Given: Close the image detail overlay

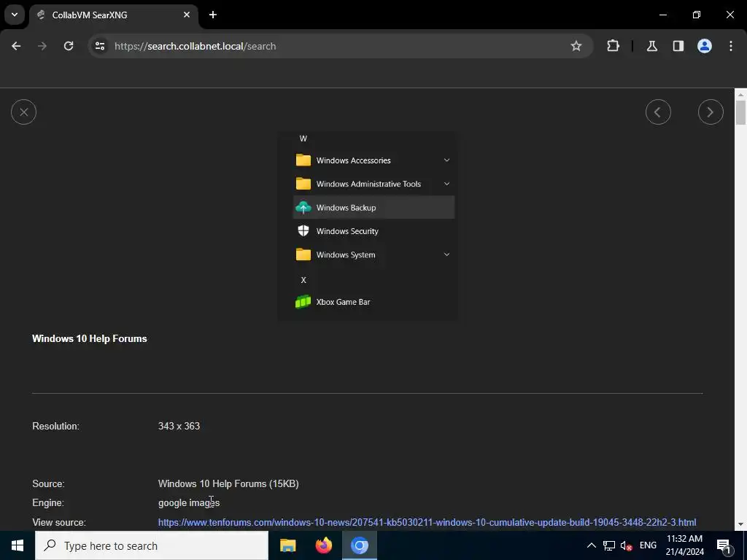Looking at the screenshot, I should pyautogui.click(x=24, y=112).
